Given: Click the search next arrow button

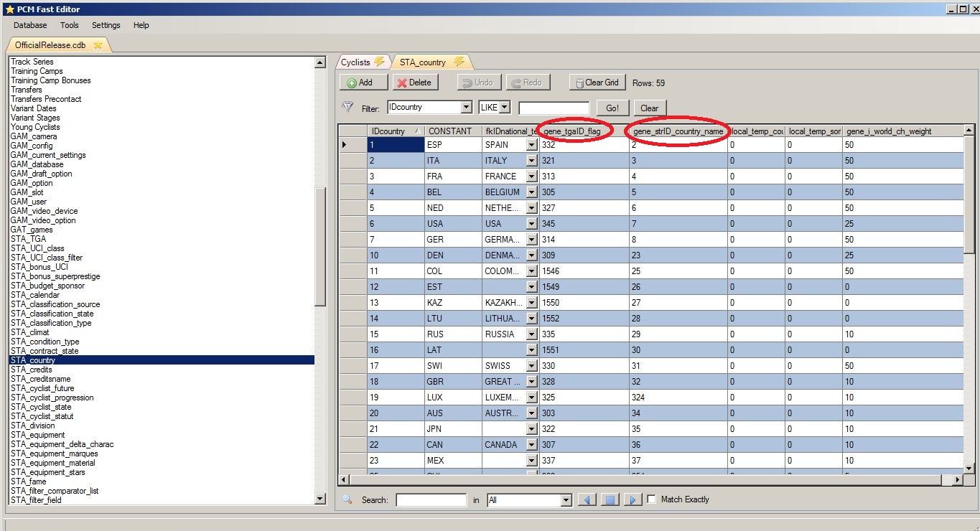Looking at the screenshot, I should (x=632, y=500).
